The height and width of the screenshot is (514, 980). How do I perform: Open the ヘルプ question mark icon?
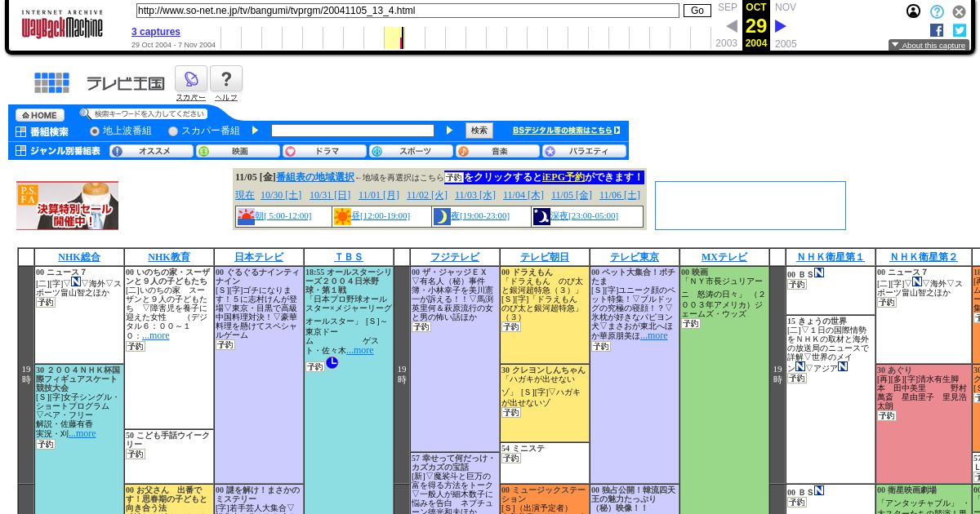coord(226,79)
